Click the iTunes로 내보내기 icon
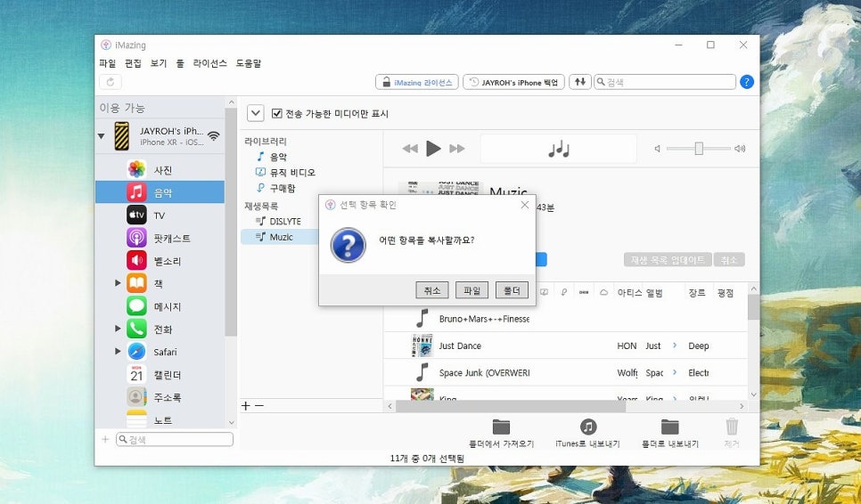Viewport: 861px width, 504px height. click(x=588, y=427)
